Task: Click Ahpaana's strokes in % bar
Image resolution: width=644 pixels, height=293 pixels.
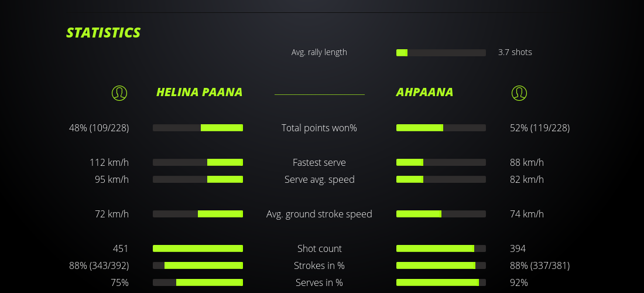Action: pos(441,265)
